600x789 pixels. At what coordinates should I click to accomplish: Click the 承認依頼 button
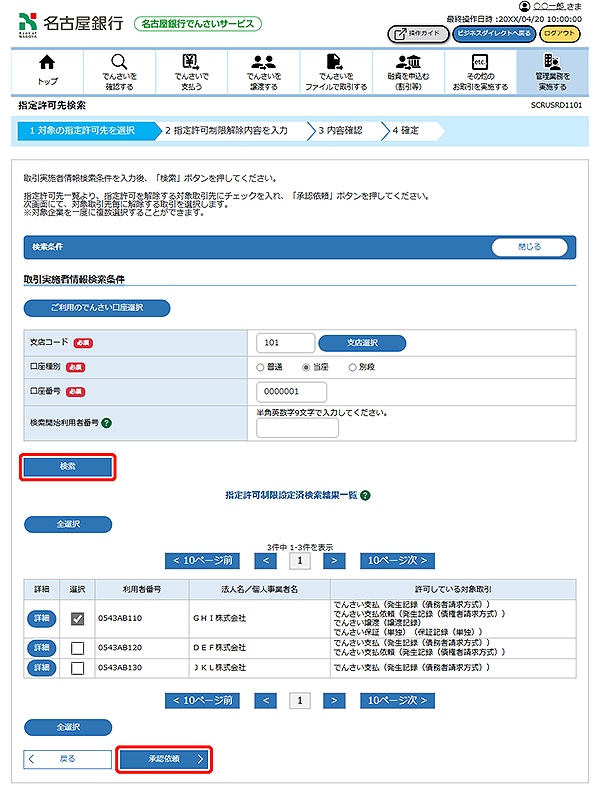pyautogui.click(x=165, y=759)
